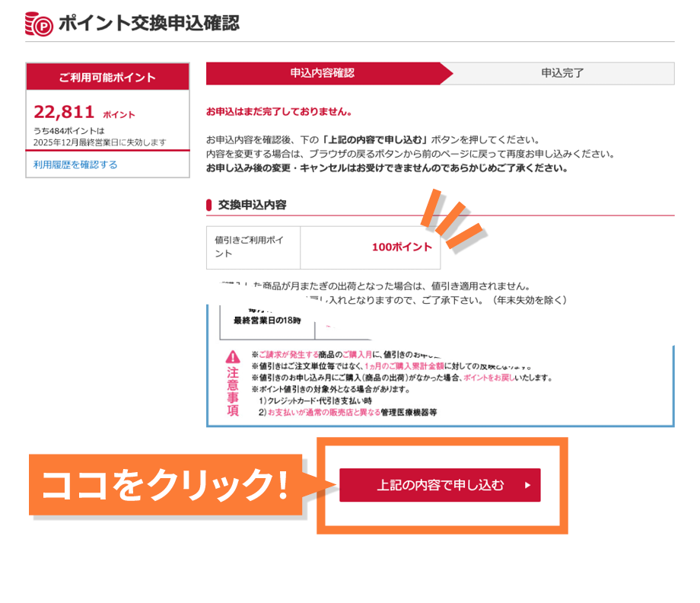
Task: Click the orange emphasis marks near 100ポイント
Action: [453, 222]
